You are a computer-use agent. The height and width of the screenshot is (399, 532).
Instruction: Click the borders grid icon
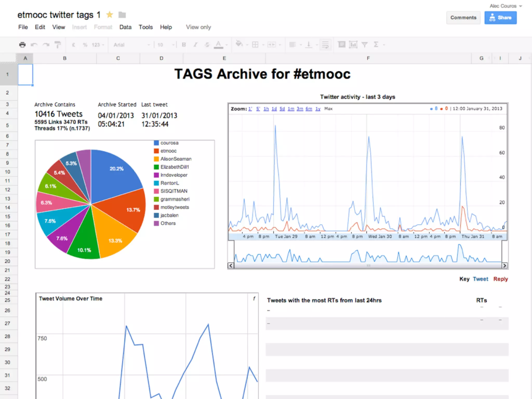point(255,45)
